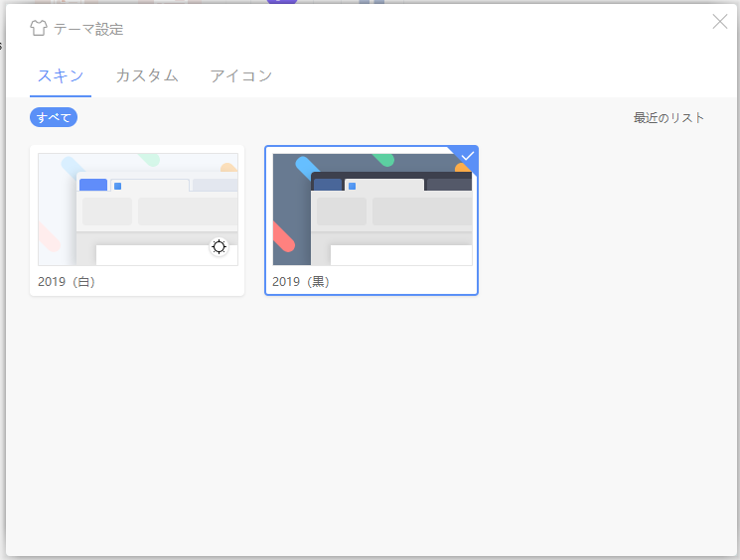Close the theme settings dialog
Screen dimensions: 740x560
tap(720, 22)
